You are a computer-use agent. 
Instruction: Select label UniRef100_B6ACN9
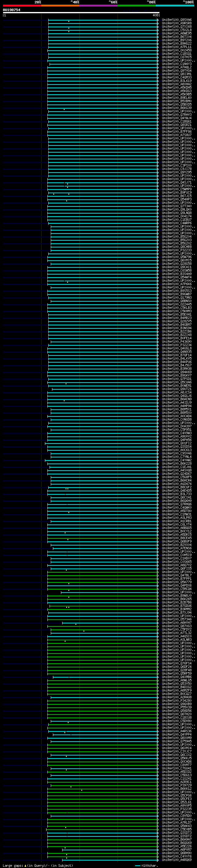[x=176, y=399]
